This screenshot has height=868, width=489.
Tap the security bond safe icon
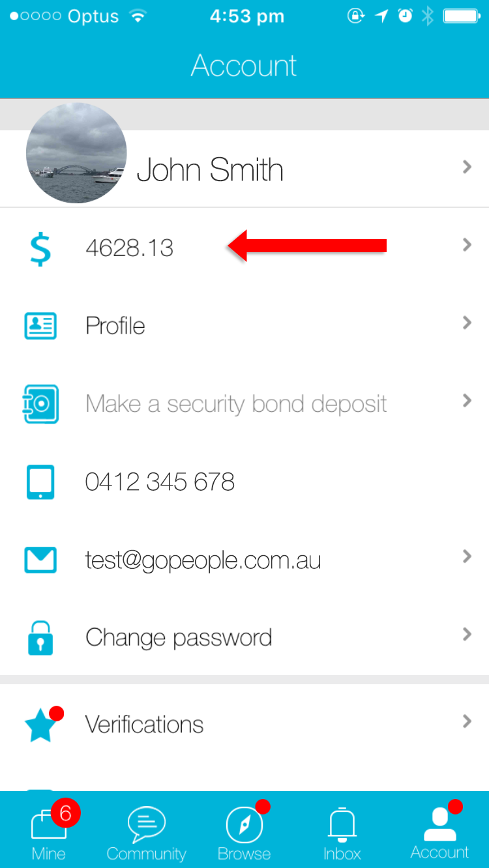[x=40, y=404]
